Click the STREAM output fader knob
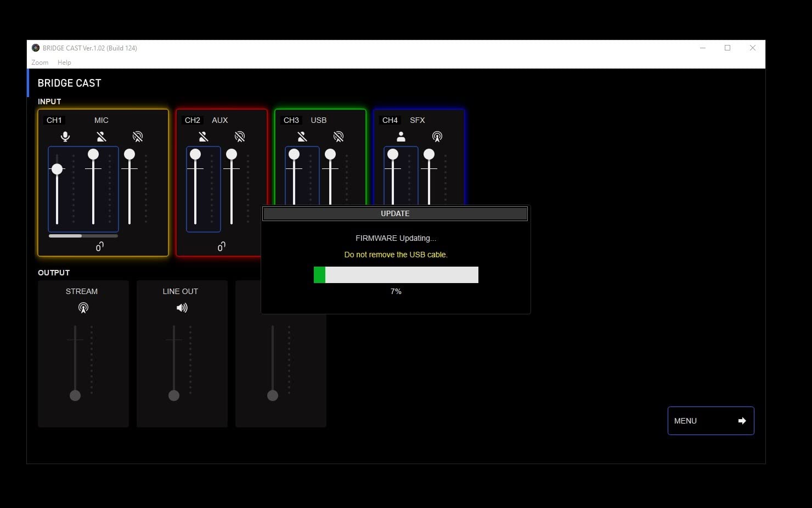This screenshot has width=812, height=508. (75, 395)
